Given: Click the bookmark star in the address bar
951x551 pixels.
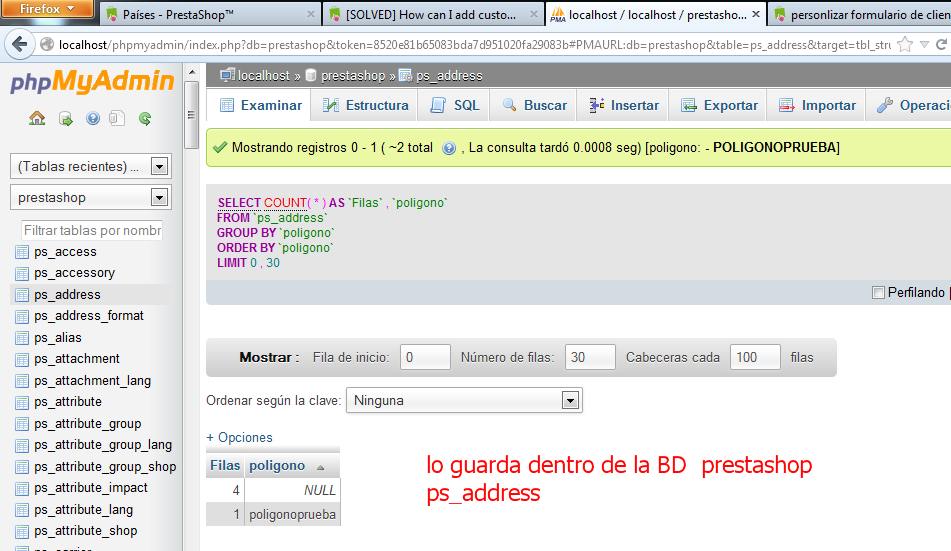Looking at the screenshot, I should click(x=904, y=44).
